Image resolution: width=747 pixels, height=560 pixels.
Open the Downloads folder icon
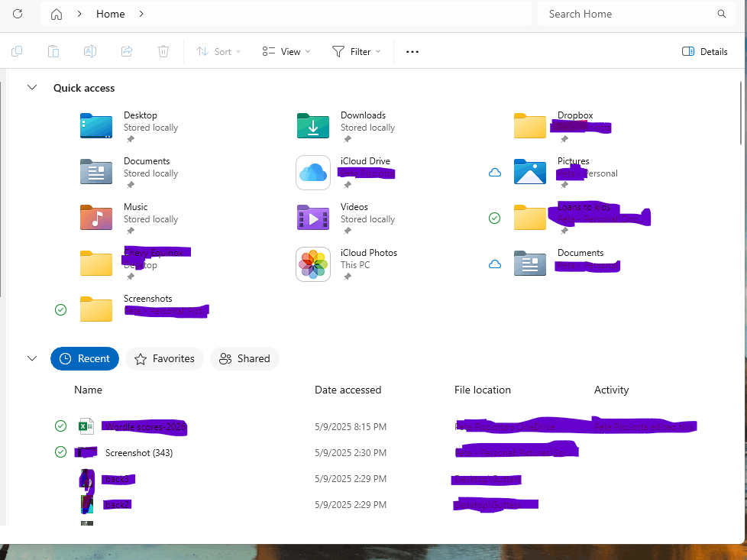312,126
